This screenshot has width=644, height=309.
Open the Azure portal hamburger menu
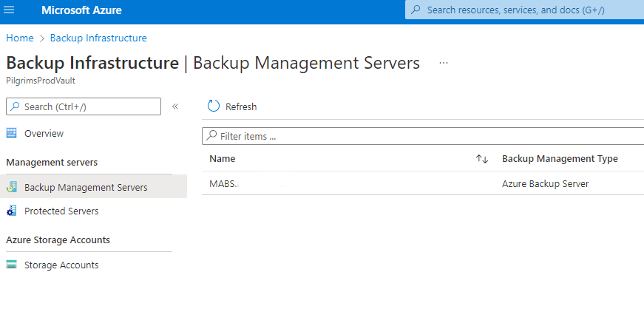click(9, 10)
